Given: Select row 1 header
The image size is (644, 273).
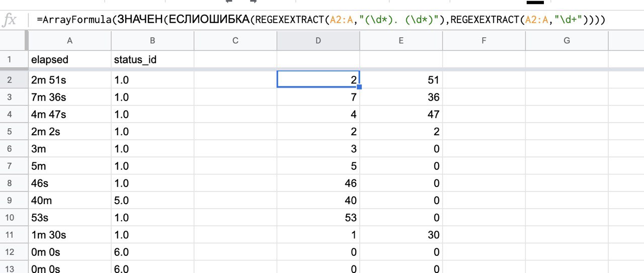Looking at the screenshot, I should [14, 59].
